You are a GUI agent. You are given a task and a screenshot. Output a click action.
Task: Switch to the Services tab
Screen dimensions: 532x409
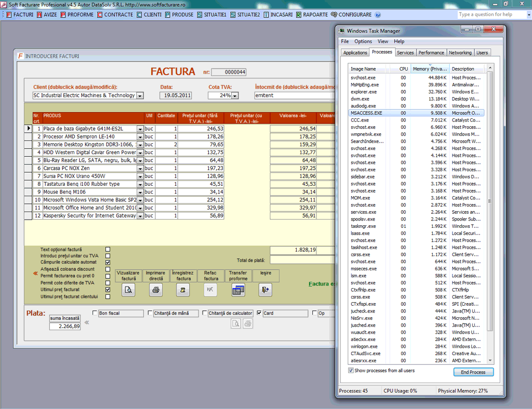(405, 52)
